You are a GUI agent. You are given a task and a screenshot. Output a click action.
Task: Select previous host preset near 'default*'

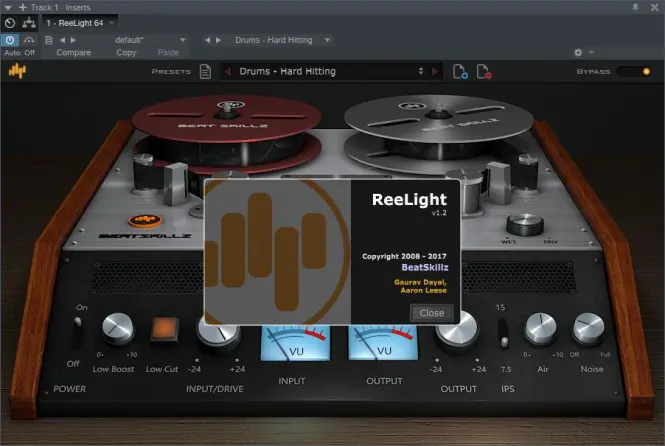point(62,40)
